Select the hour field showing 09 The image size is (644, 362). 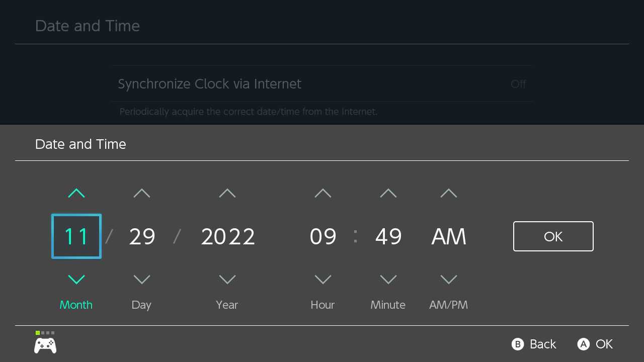point(323,236)
